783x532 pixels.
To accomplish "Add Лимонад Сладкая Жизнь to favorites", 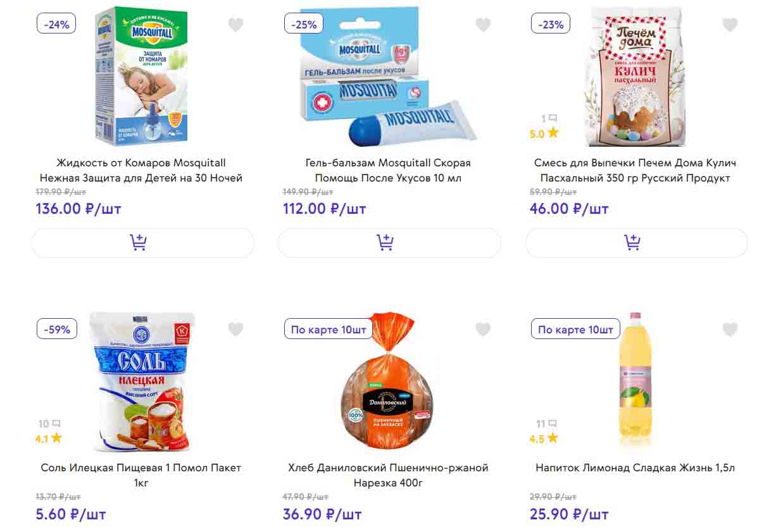I will coord(730,330).
